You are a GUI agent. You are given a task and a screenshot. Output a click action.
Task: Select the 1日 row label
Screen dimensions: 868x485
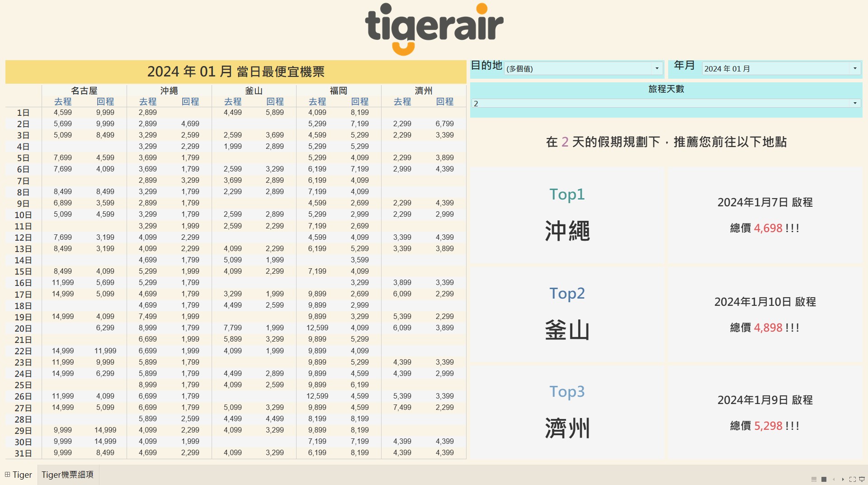[23, 113]
